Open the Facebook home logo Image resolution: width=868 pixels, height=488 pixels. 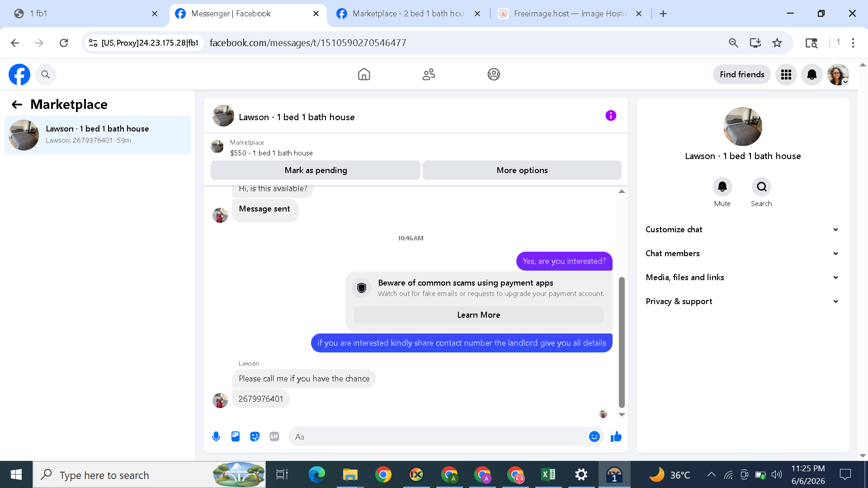(x=19, y=75)
